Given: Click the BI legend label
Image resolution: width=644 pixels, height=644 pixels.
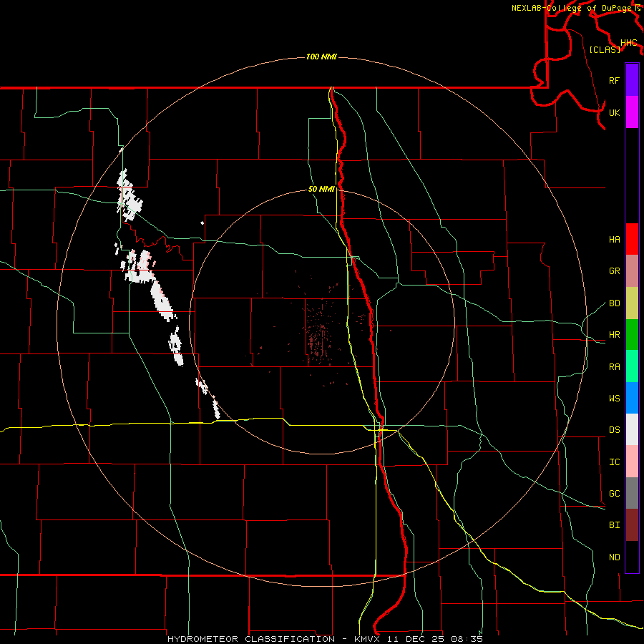Looking at the screenshot, I should (x=614, y=525).
